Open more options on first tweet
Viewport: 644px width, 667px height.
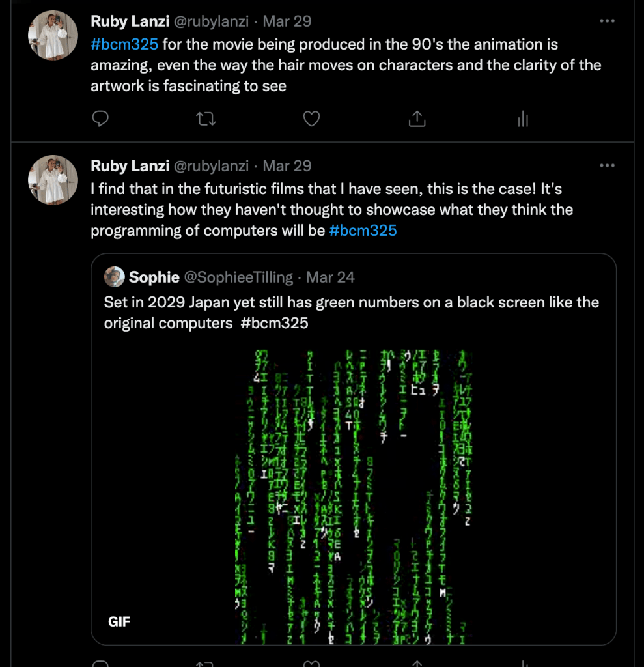point(607,21)
